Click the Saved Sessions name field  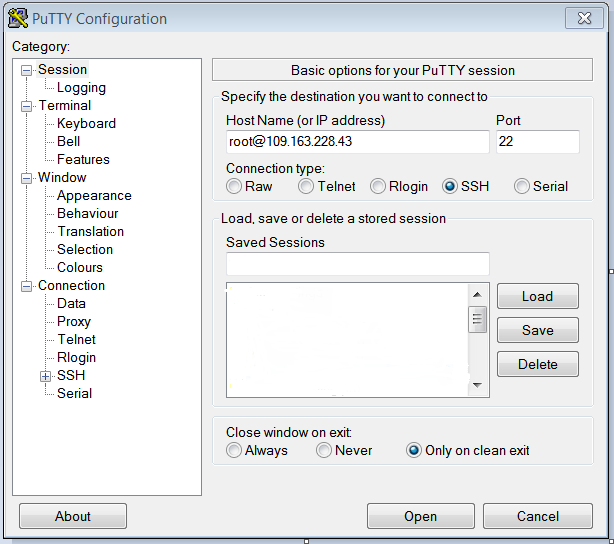[358, 264]
